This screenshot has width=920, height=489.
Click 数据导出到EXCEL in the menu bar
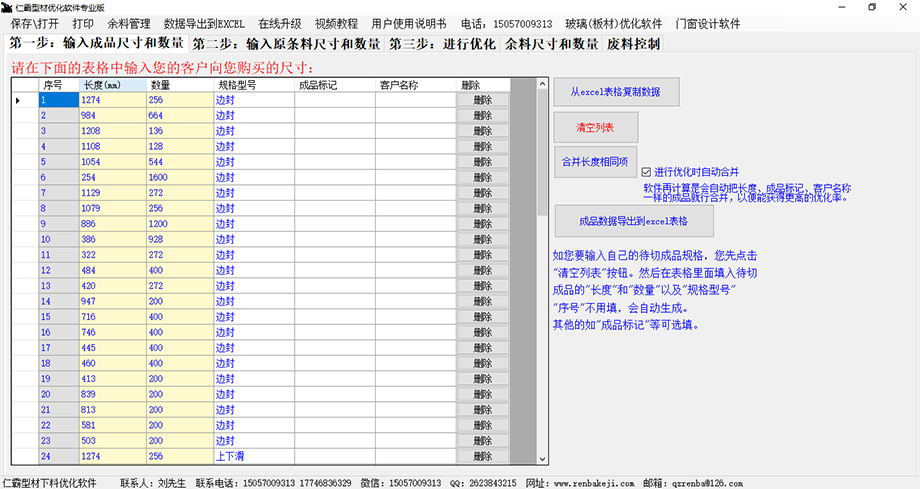point(204,23)
